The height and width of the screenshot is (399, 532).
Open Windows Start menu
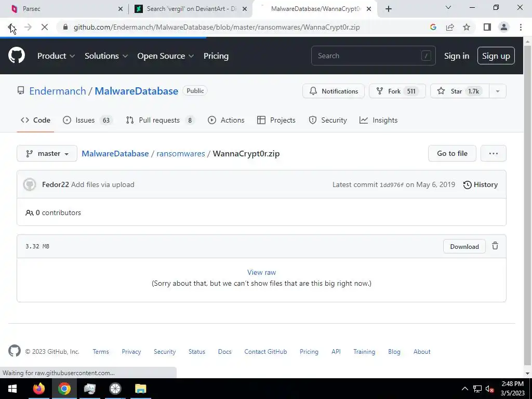click(12, 389)
